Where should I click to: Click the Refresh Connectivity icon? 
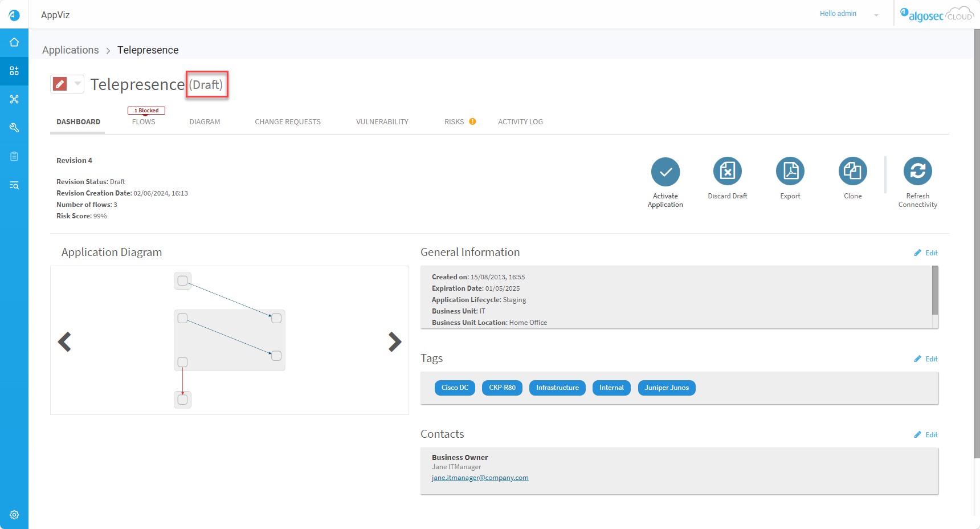point(917,171)
